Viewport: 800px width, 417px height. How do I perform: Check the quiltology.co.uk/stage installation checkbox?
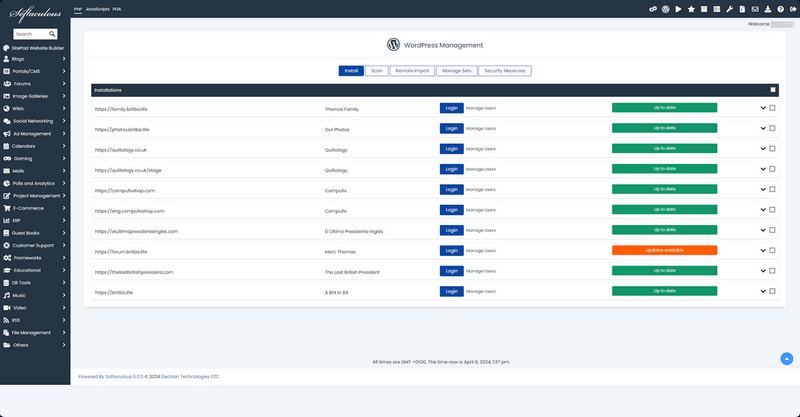[772, 169]
